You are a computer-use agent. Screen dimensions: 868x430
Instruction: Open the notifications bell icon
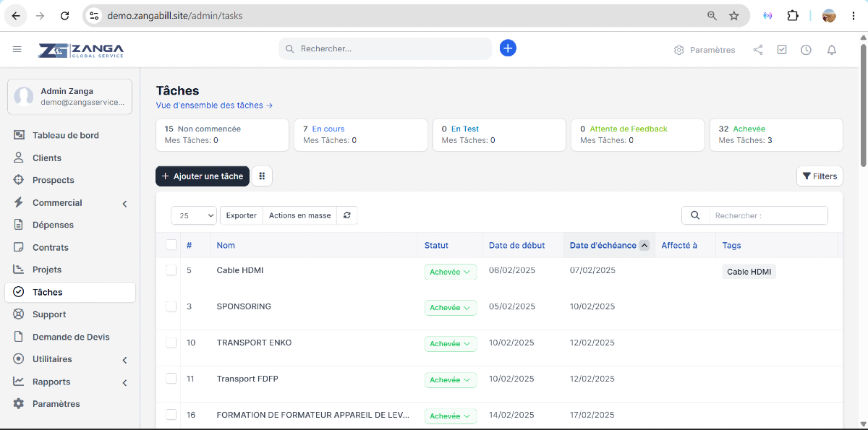pyautogui.click(x=832, y=50)
